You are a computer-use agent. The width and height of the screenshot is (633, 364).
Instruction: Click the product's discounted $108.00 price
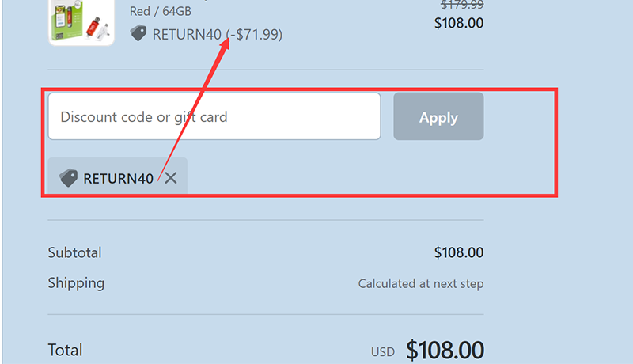pos(459,23)
